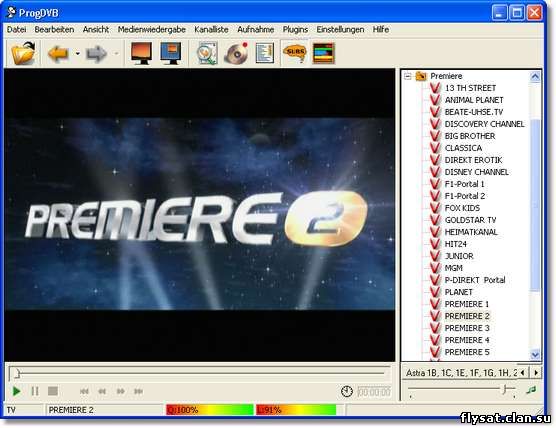Click the clock timer icon
The height and width of the screenshot is (428, 556).
click(x=347, y=391)
